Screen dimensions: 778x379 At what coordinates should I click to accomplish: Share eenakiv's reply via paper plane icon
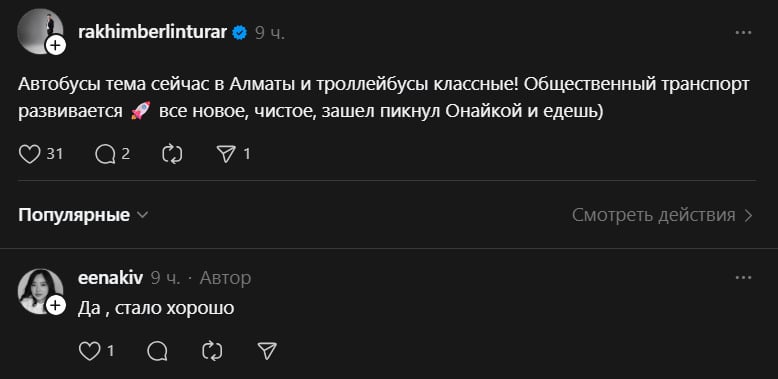tap(267, 351)
